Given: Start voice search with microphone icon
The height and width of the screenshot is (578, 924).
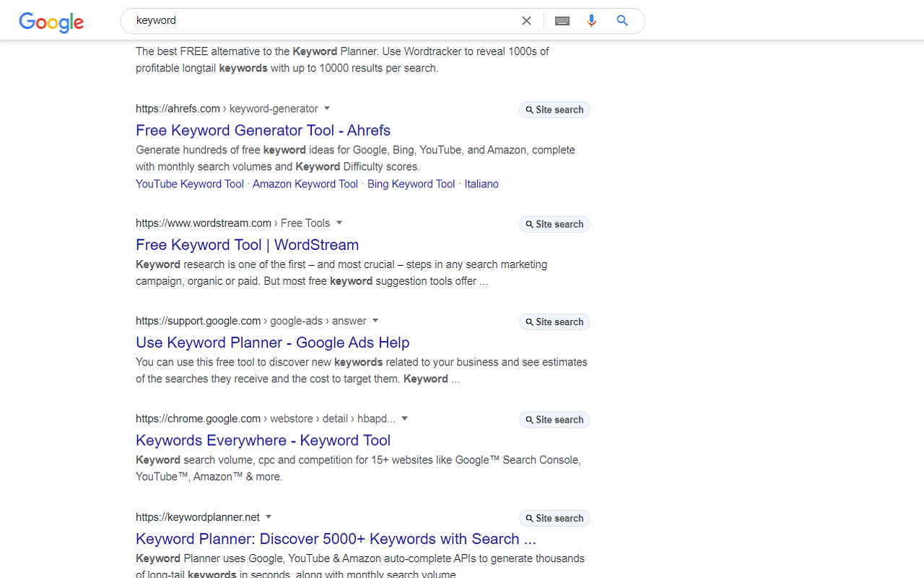Looking at the screenshot, I should pos(591,21).
